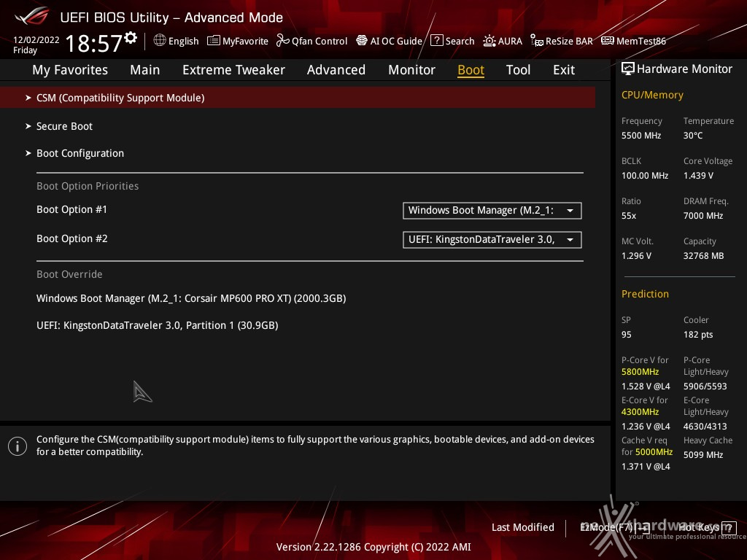Click the 32768 MB capacity value
The width and height of the screenshot is (747, 560).
pos(704,256)
